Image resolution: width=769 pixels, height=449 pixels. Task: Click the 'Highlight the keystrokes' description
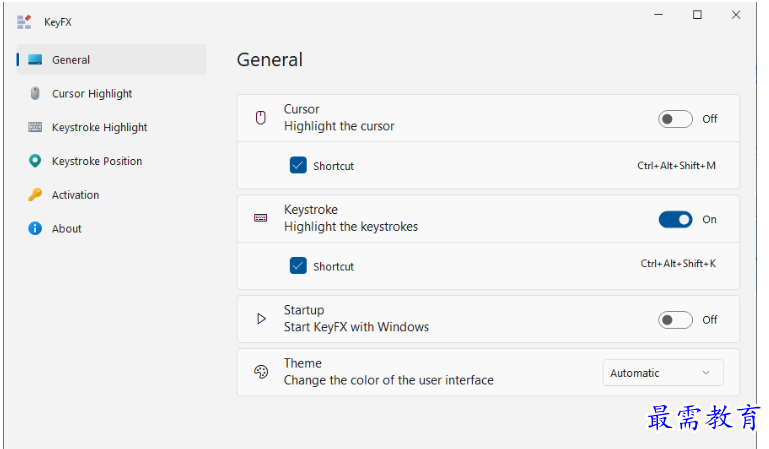click(x=351, y=227)
